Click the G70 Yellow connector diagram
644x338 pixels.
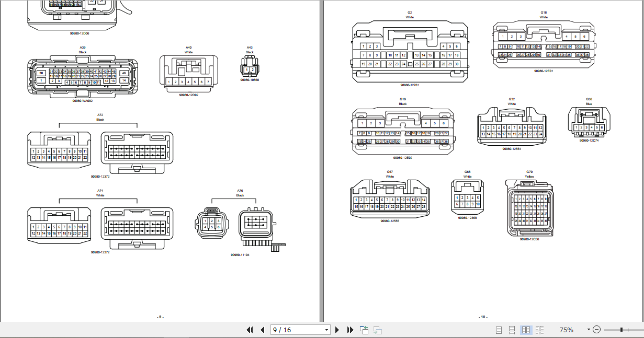tap(529, 208)
